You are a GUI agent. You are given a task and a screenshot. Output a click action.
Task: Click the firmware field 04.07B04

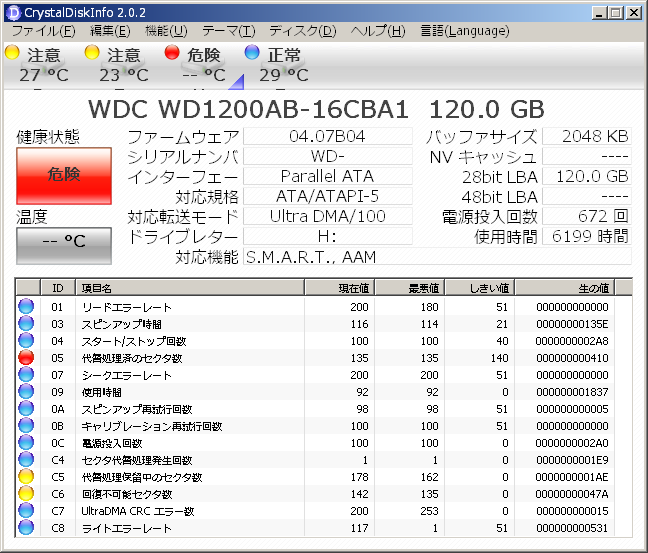point(328,136)
